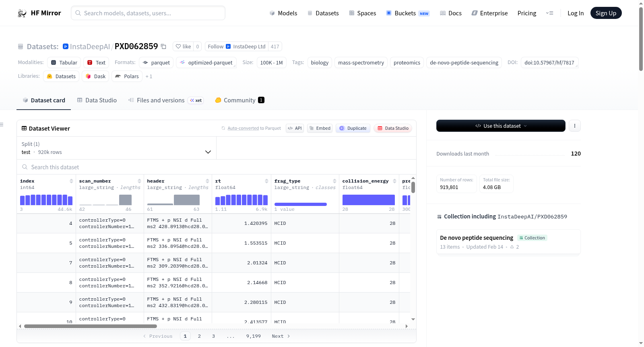644x347 pixels.
Task: Go to the Next page of rows
Action: point(281,336)
